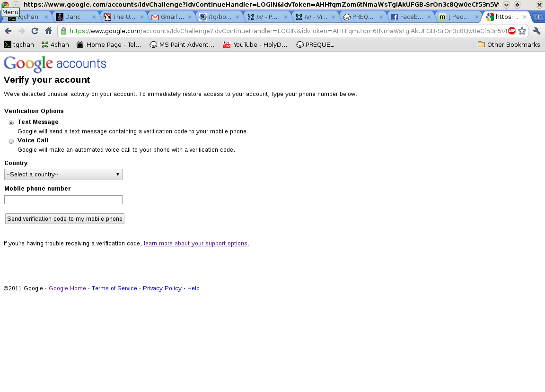Open learn more about your support options link
Image resolution: width=545 pixels, height=392 pixels.
[x=195, y=244]
